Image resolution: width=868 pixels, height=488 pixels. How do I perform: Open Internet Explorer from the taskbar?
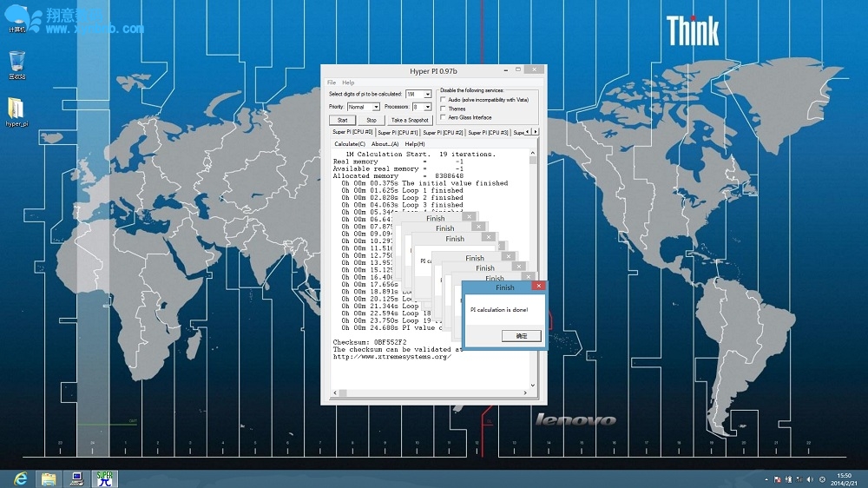click(x=20, y=478)
